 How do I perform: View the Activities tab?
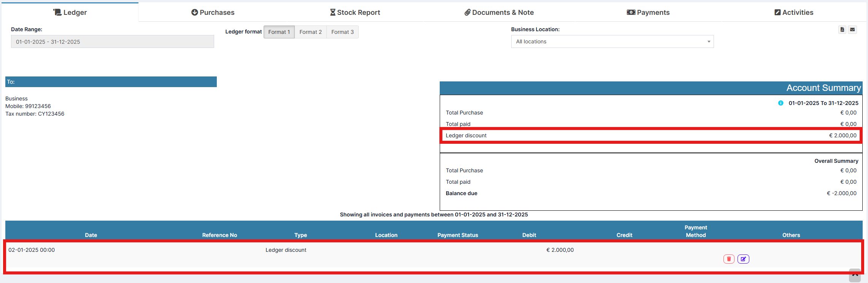[794, 13]
